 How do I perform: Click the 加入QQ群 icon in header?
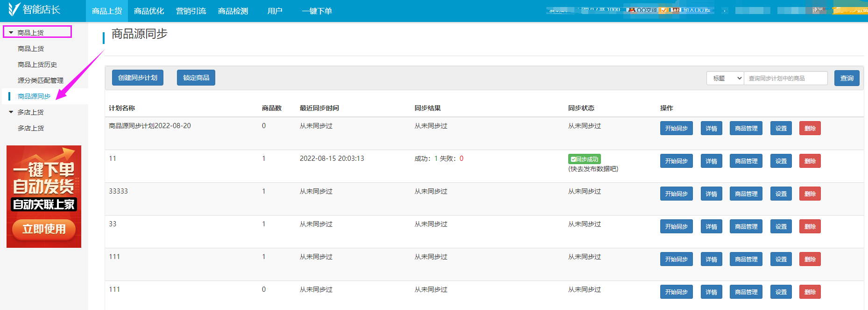pyautogui.click(x=675, y=10)
